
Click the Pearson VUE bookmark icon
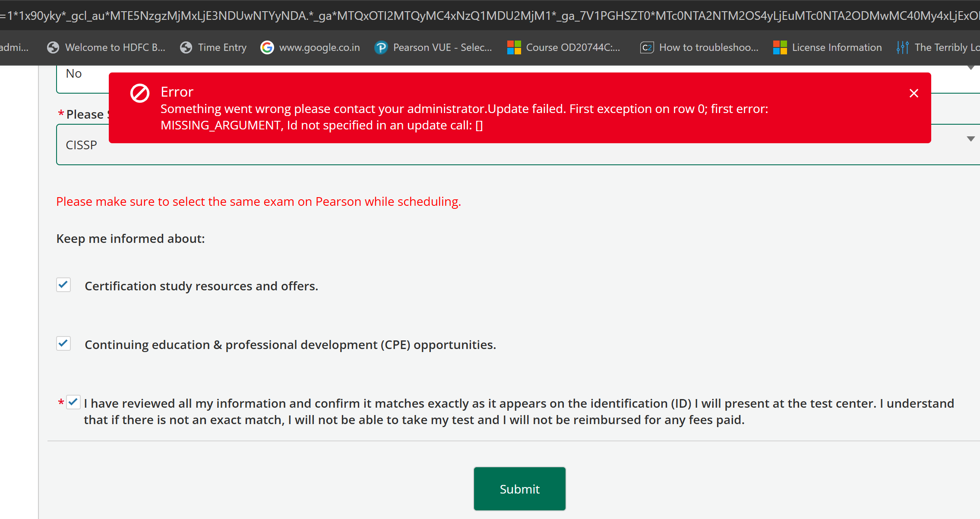(x=381, y=47)
